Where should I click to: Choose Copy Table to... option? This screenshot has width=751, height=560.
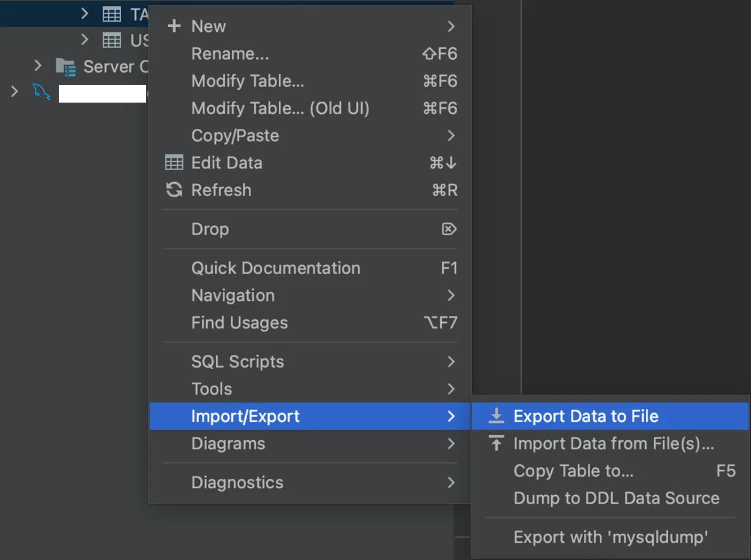click(574, 471)
